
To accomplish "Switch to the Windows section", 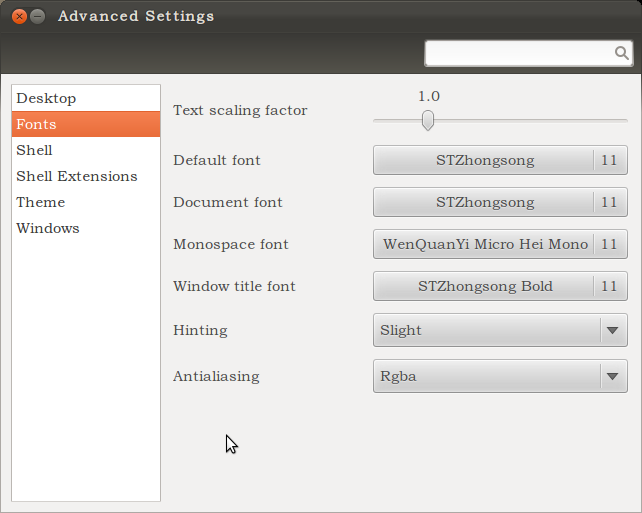I will pos(86,228).
